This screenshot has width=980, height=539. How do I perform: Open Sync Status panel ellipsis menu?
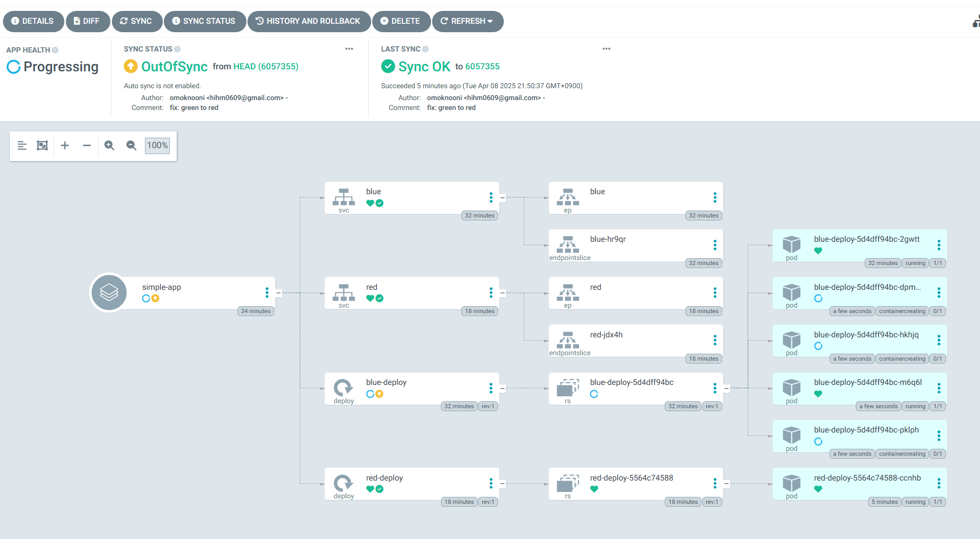click(x=349, y=49)
